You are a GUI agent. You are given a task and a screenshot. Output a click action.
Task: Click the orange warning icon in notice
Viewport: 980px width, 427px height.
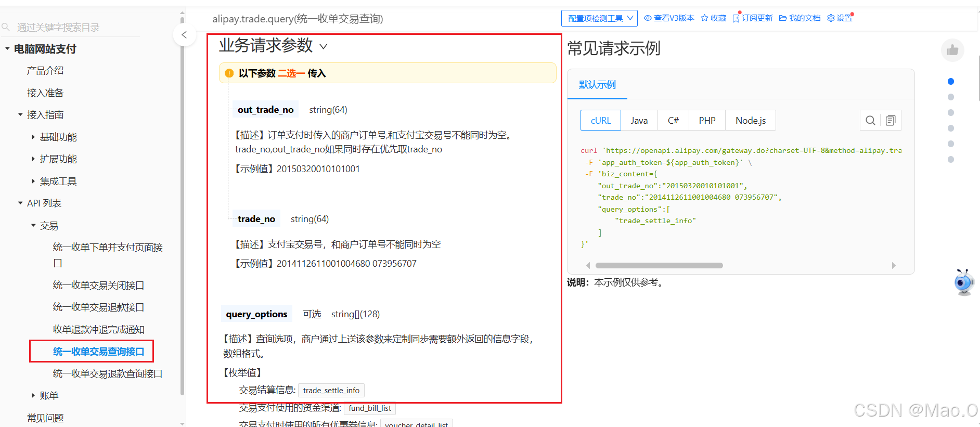tap(229, 73)
